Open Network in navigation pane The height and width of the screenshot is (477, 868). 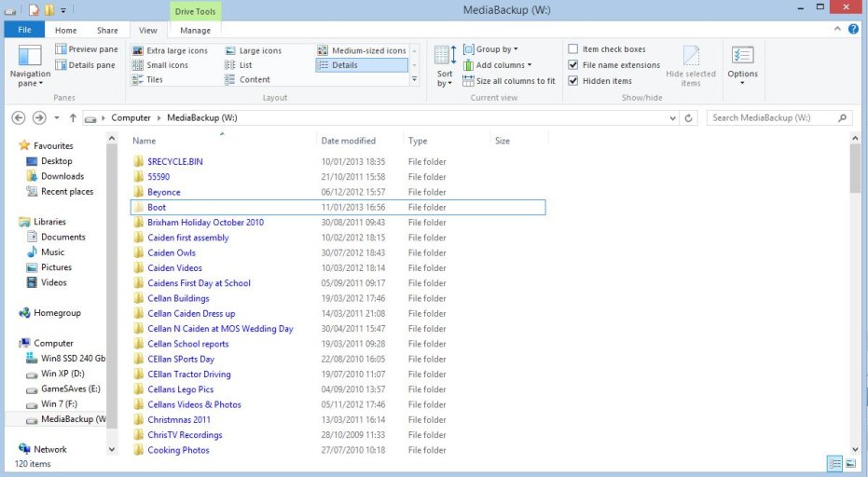43,449
